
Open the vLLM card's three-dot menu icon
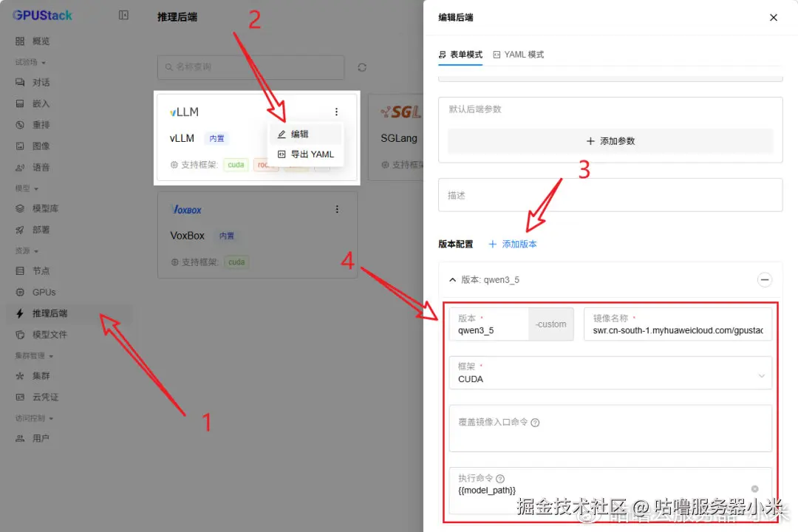click(337, 111)
